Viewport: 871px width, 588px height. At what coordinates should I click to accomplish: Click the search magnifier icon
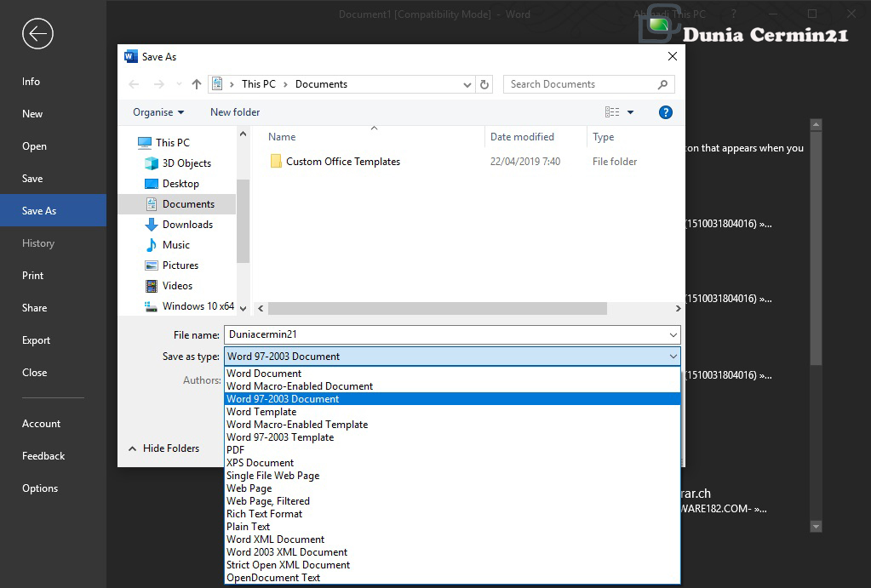[x=662, y=84]
